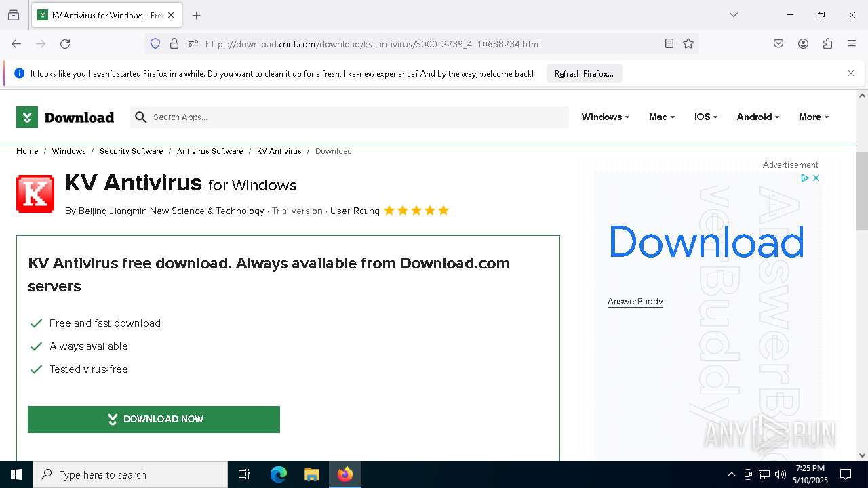Toggle reader view icon
This screenshot has width=868, height=488.
point(669,43)
